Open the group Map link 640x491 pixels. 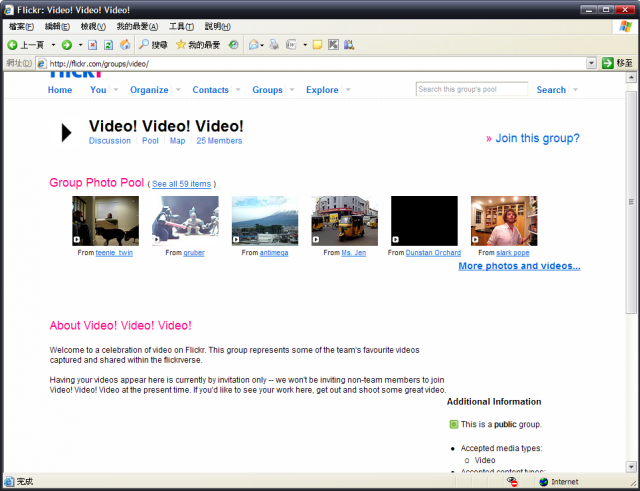[x=178, y=141]
